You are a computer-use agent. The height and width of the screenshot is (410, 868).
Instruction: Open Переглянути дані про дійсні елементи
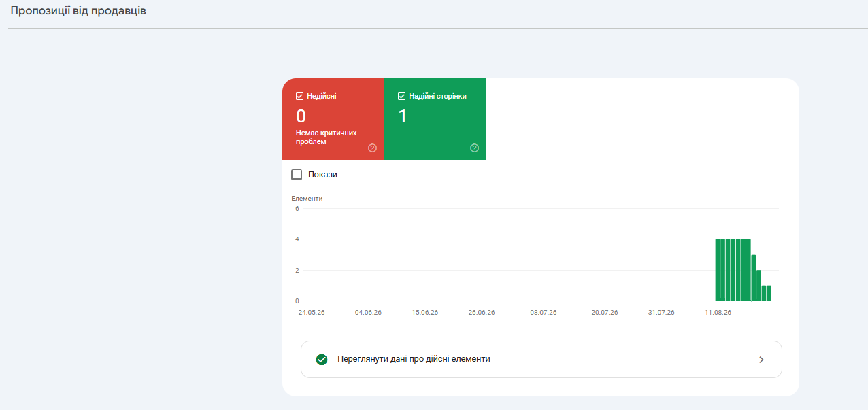(541, 359)
